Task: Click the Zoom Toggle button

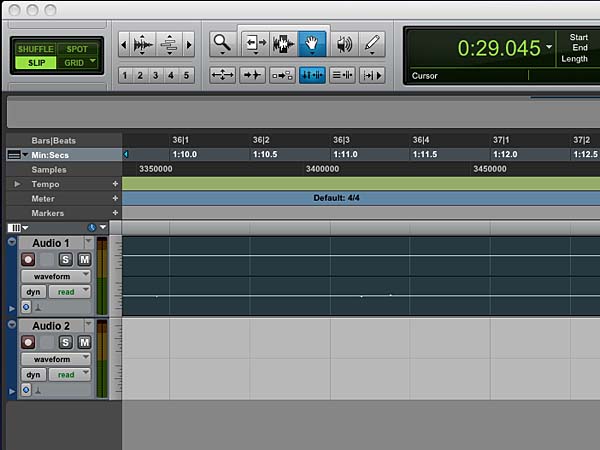Action: 222,75
